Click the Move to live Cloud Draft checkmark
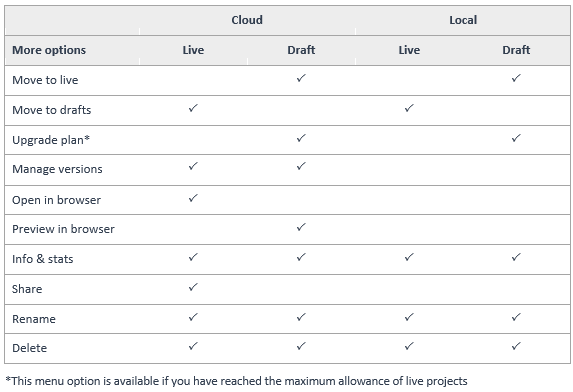The height and width of the screenshot is (392, 573). click(301, 78)
